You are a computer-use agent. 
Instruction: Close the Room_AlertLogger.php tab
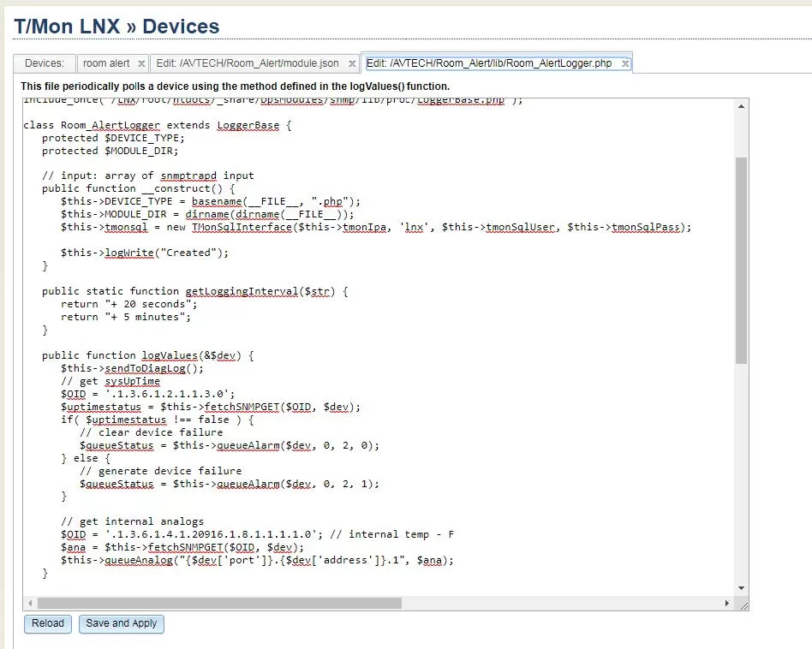click(625, 63)
